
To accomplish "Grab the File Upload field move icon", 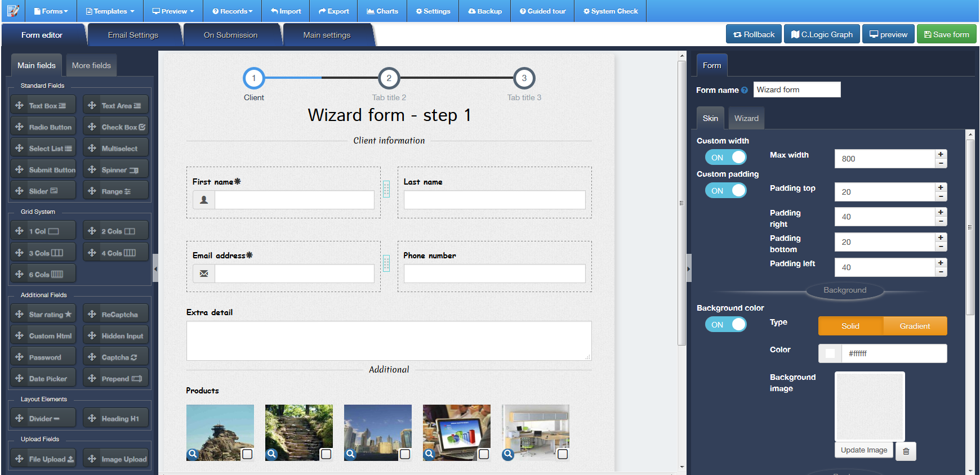I will (20, 459).
